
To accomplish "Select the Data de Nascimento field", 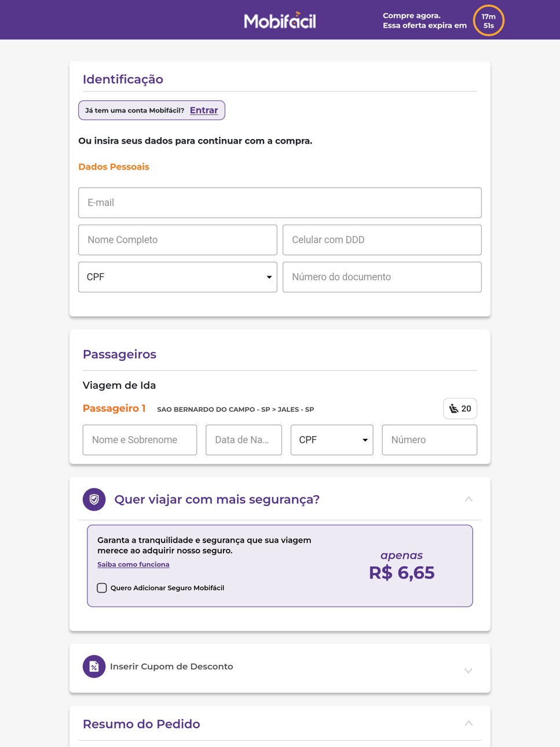I will coord(244,440).
